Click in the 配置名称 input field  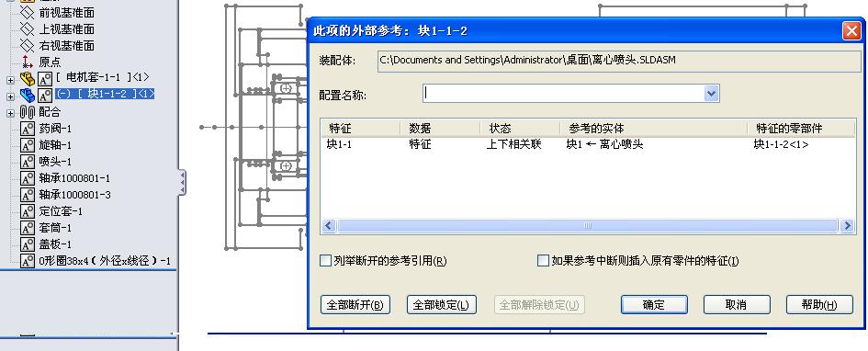564,94
